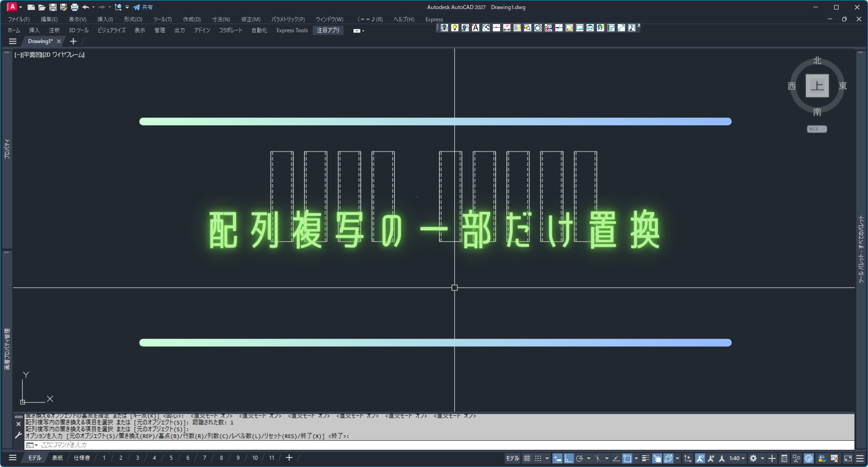This screenshot has width=868, height=467.
Task: Click the annotation scale 1:40 selector
Action: click(x=737, y=458)
